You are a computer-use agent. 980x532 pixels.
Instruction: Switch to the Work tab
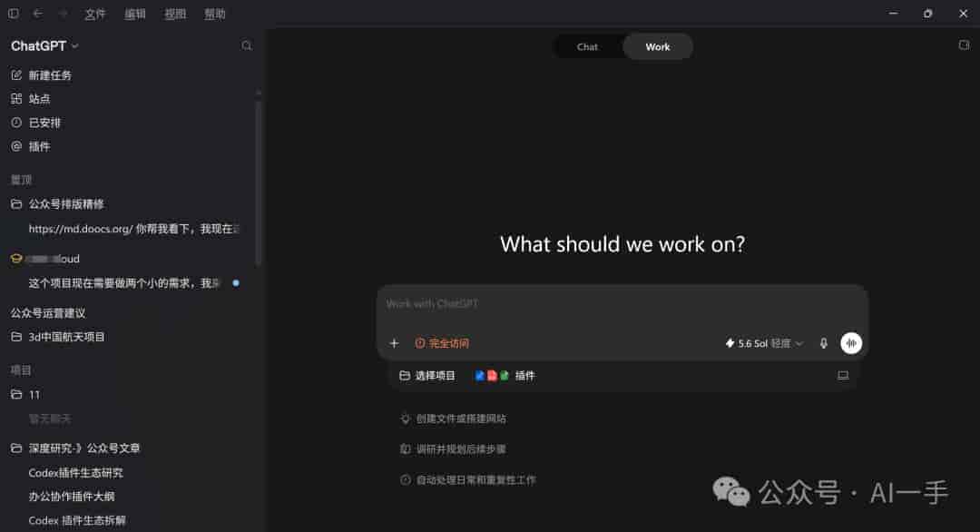coord(658,47)
